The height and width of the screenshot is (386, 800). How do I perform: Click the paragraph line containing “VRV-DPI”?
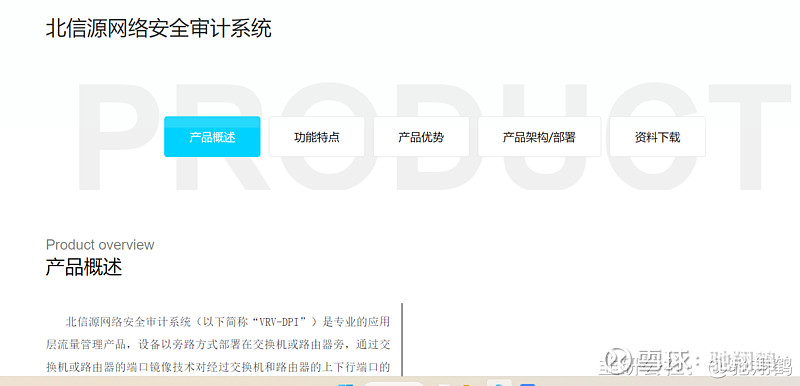pyautogui.click(x=228, y=322)
